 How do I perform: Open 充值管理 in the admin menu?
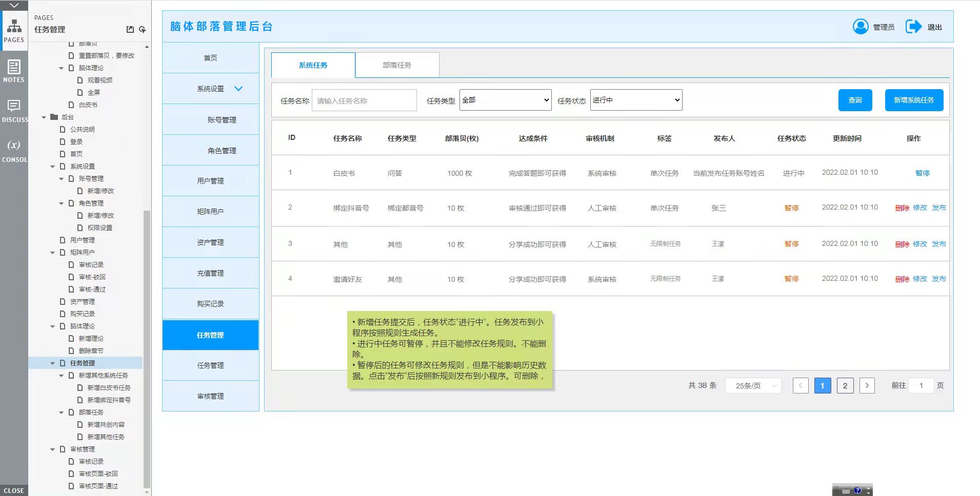point(210,273)
